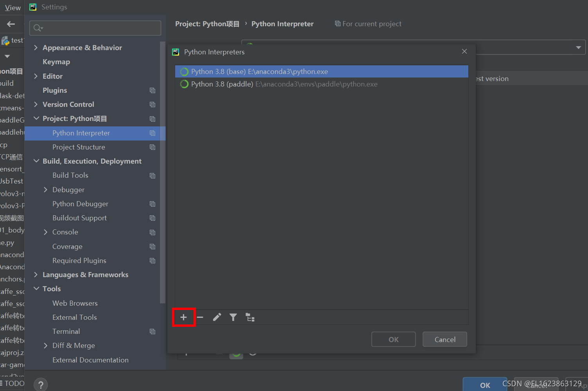Expand Diff & Merge subsection
Viewport: 588px width, 391px height.
(45, 346)
